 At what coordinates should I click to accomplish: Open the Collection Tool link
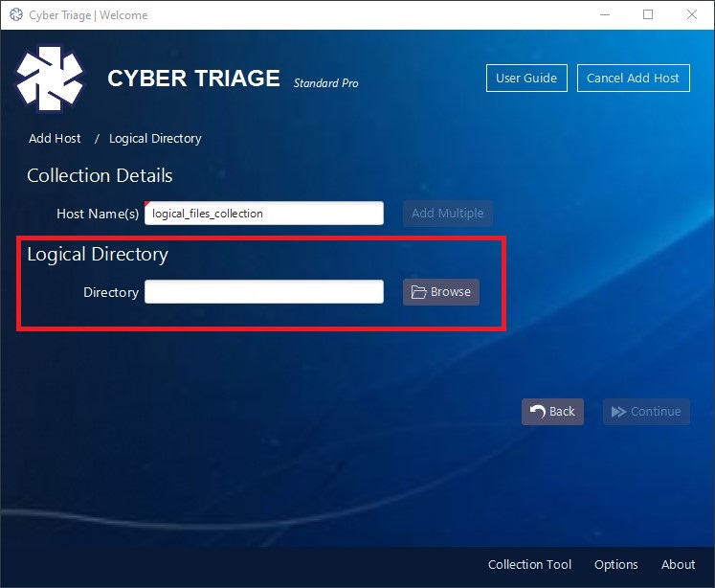[529, 564]
